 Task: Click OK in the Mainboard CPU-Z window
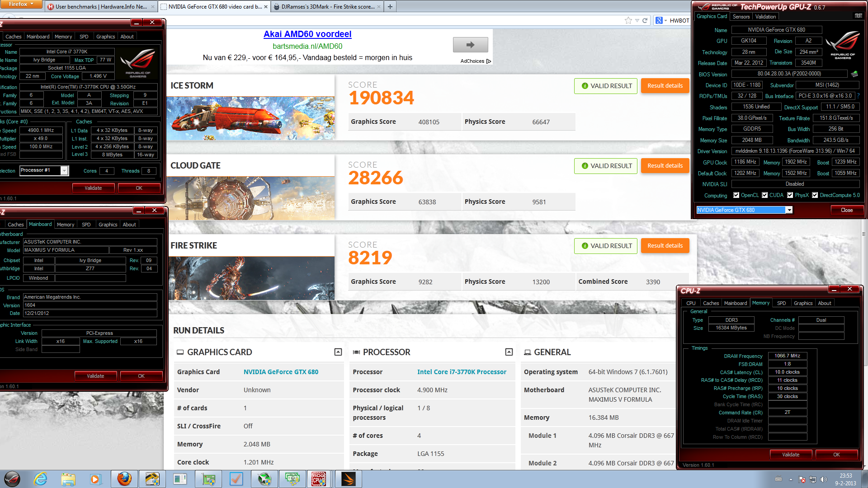coord(141,376)
